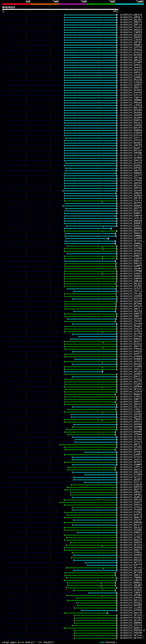Select hit label UniRef100_A7PJ07
Screen dimensions: 146x644
pyautogui.click(x=131, y=95)
